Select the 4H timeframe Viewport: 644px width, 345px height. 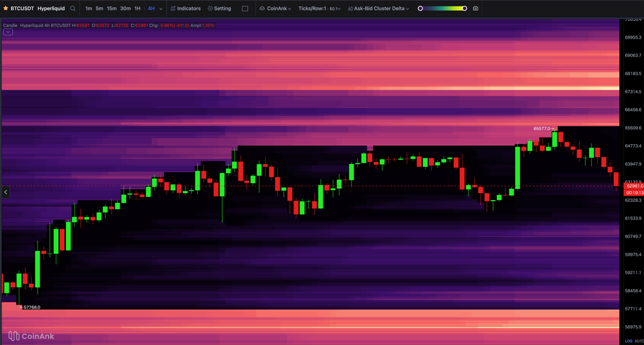point(151,9)
